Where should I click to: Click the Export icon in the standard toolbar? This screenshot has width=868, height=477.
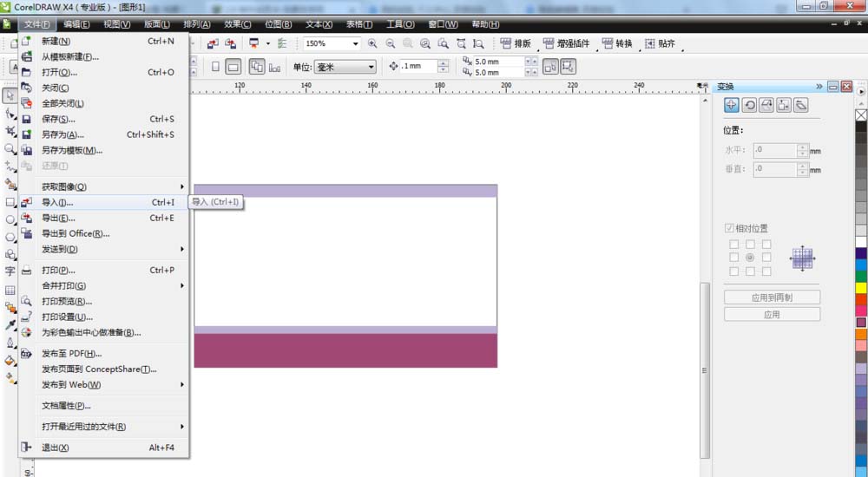230,43
